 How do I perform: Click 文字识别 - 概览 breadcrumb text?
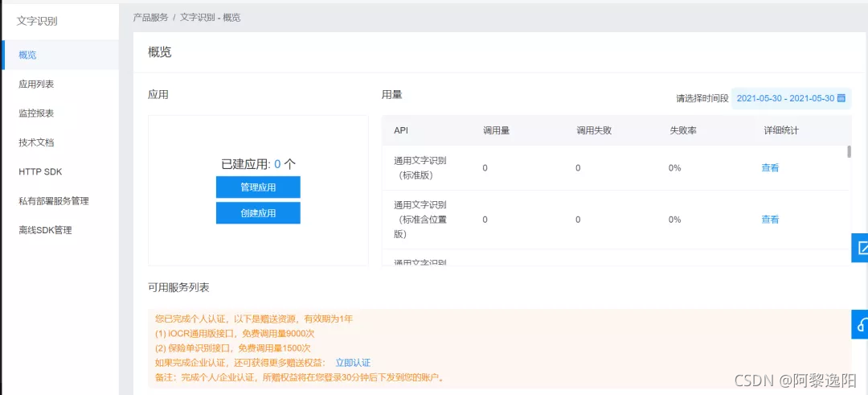211,17
